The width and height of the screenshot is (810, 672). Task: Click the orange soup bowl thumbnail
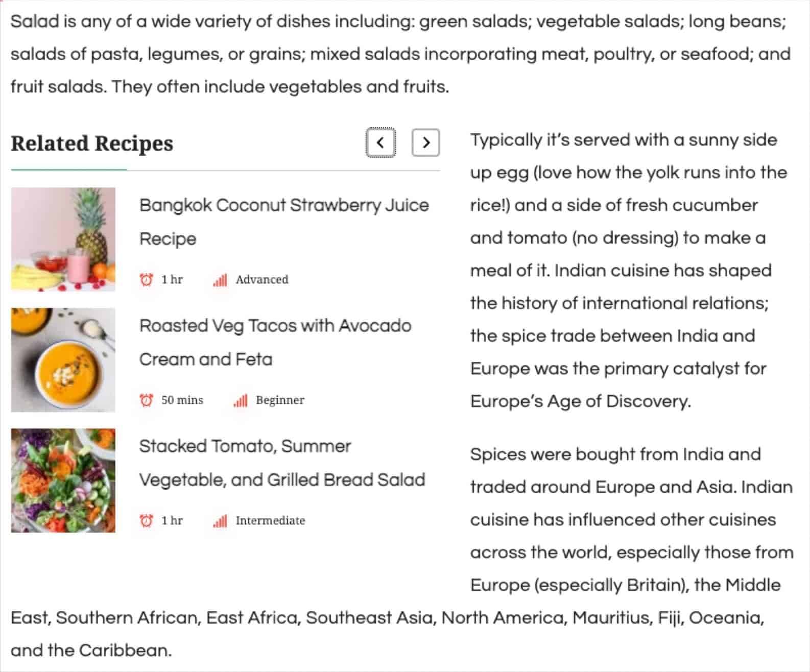pos(63,360)
